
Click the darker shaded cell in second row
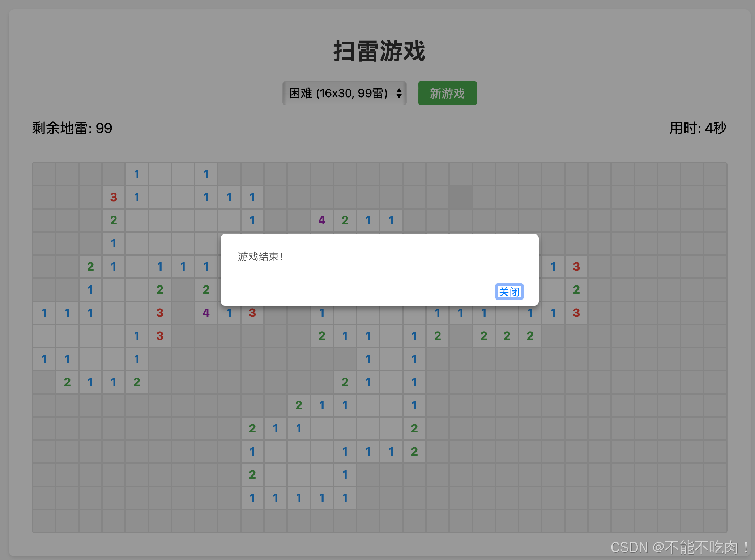[x=461, y=197]
